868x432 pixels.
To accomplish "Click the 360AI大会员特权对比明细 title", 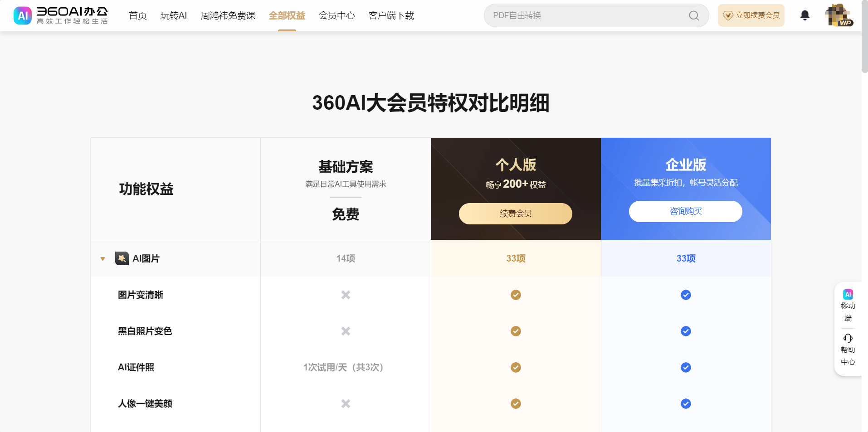I will coord(431,103).
